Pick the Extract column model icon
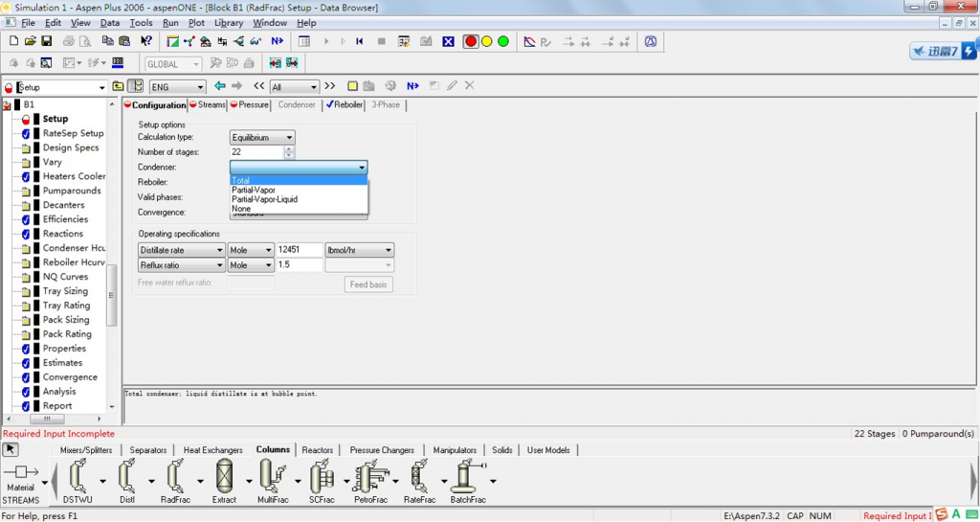Screen dimensions: 980x522 [x=224, y=476]
